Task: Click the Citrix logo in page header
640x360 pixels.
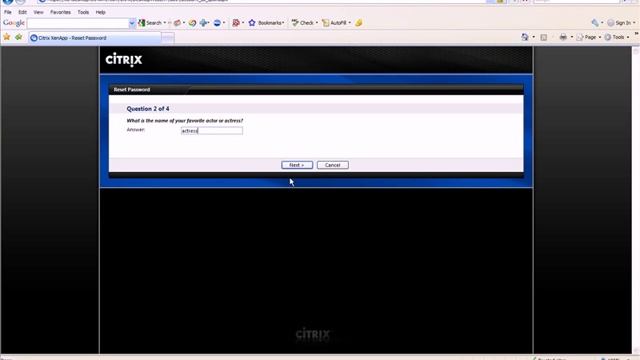Action: pyautogui.click(x=124, y=60)
